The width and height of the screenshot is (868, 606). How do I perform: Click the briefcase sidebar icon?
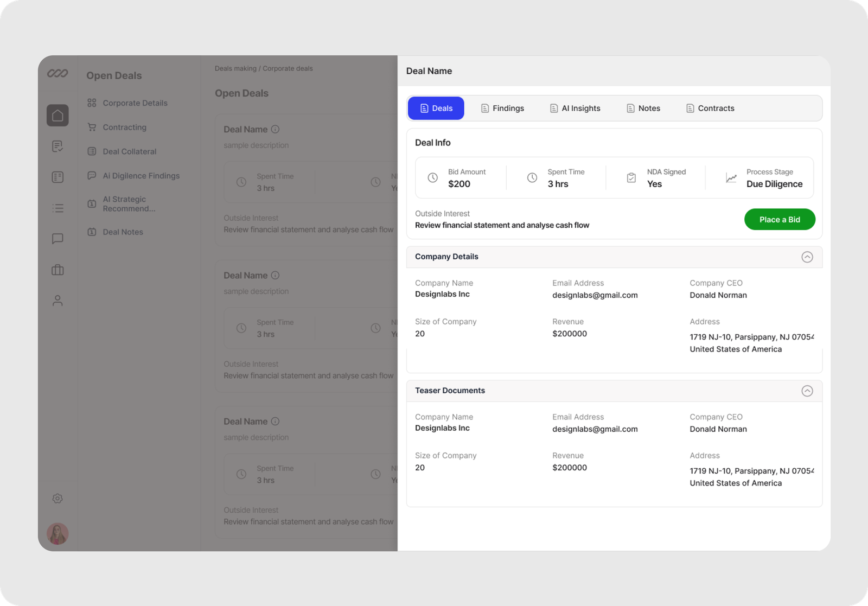pos(58,270)
